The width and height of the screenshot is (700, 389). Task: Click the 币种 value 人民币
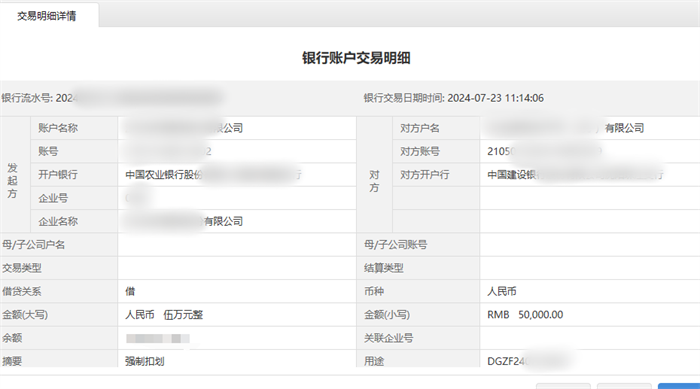click(x=502, y=292)
